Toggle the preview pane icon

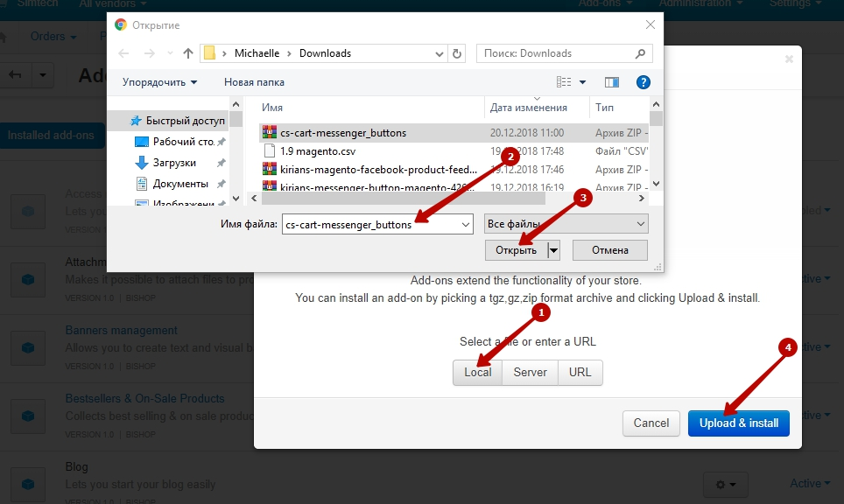612,81
